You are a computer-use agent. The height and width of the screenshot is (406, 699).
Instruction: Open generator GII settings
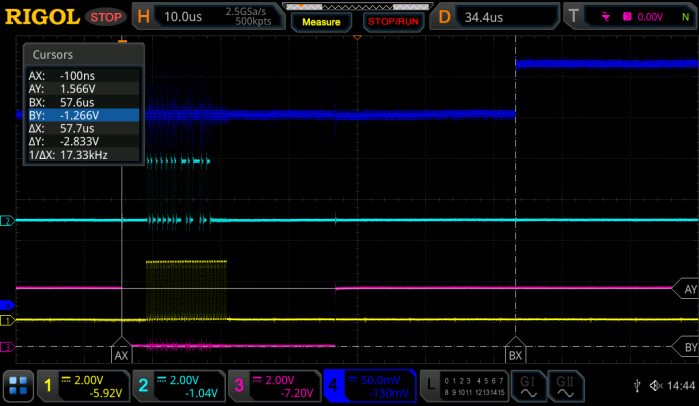(565, 386)
